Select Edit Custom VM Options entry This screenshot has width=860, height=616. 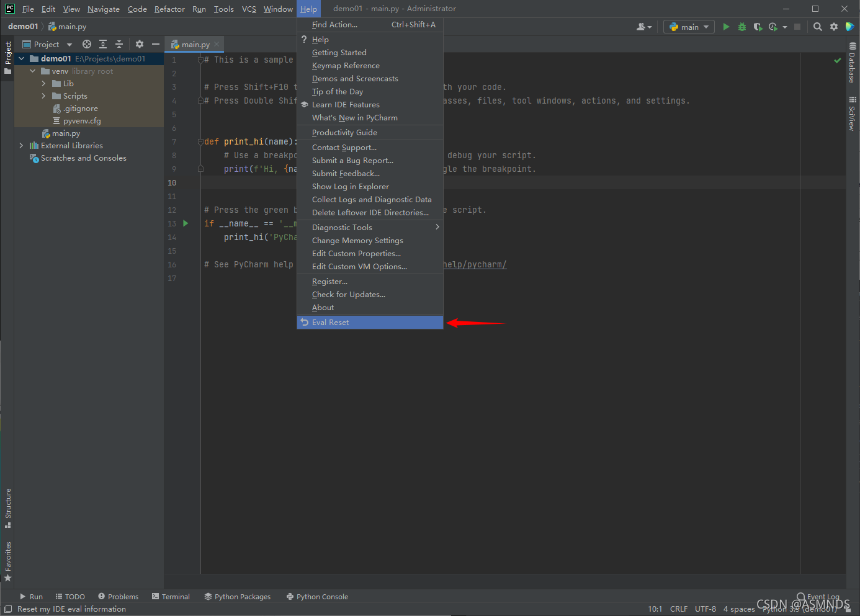click(x=370, y=267)
